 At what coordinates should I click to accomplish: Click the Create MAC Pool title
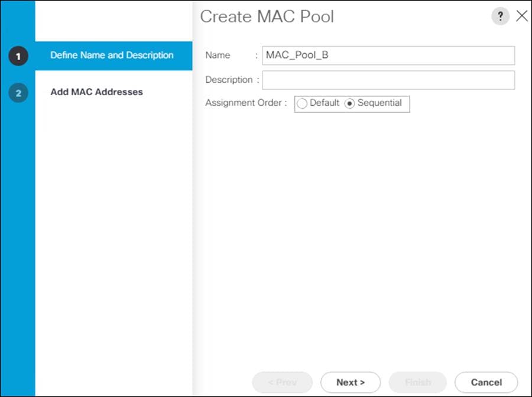coord(267,17)
